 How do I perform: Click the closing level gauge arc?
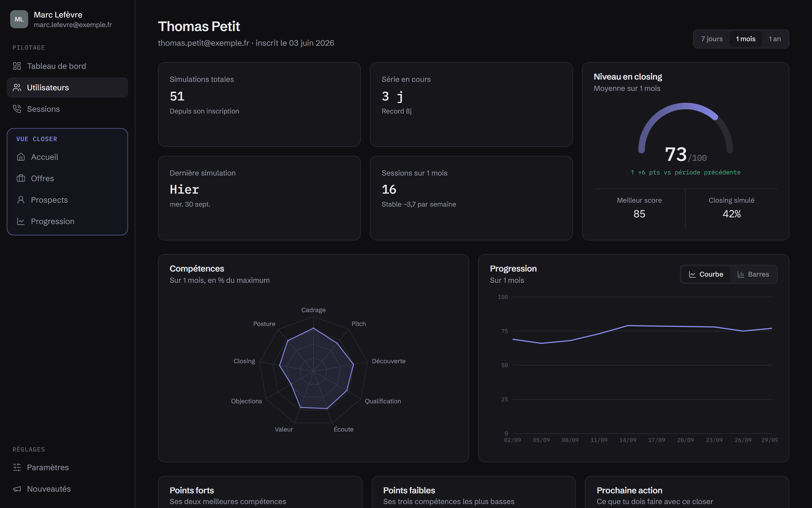685,128
